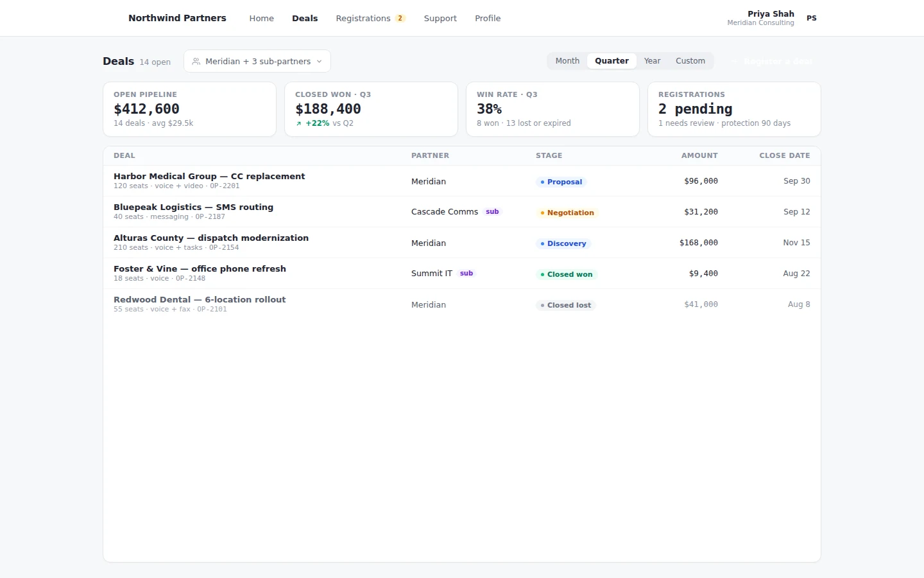Click the Northwind Partners logo text
924x578 pixels.
(177, 18)
